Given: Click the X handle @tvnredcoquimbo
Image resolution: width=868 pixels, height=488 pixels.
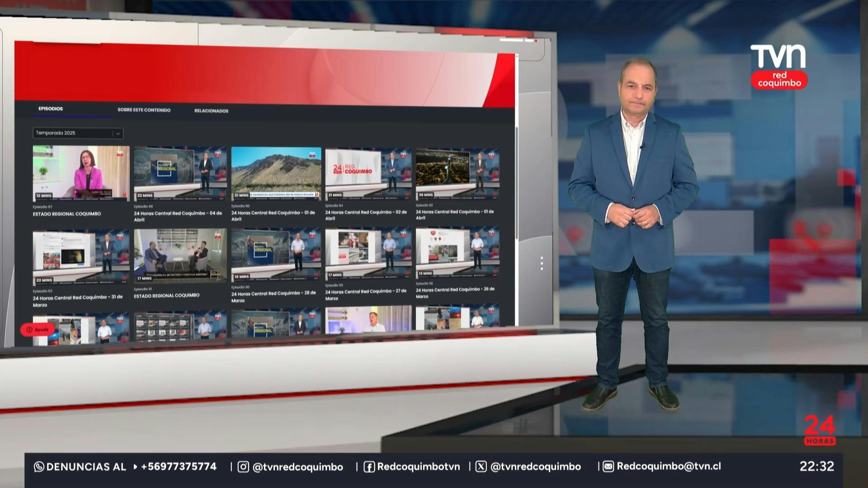Looking at the screenshot, I should (535, 467).
